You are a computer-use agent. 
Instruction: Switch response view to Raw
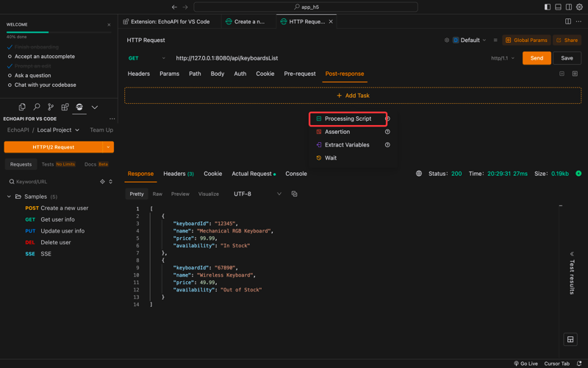(x=157, y=194)
